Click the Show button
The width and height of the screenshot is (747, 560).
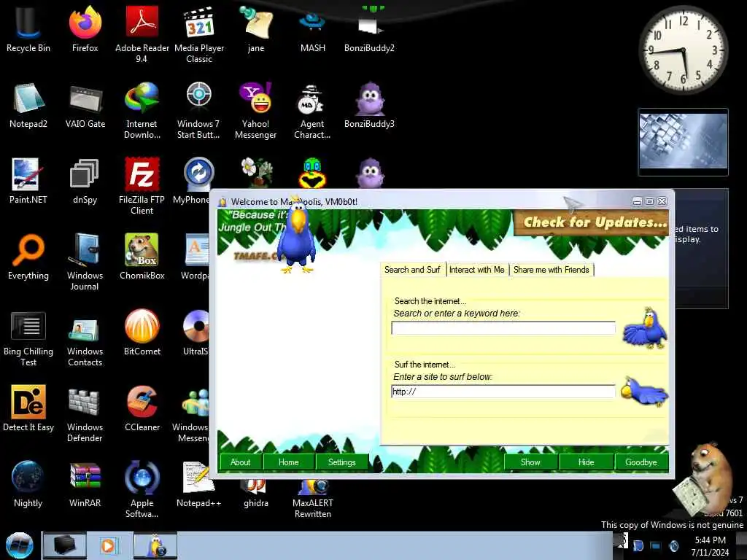click(x=530, y=462)
